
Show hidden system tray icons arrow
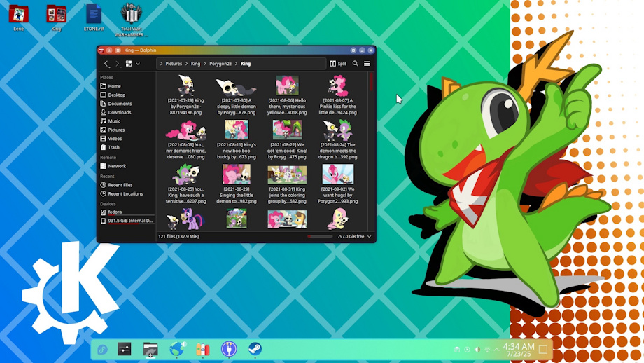[x=496, y=349]
